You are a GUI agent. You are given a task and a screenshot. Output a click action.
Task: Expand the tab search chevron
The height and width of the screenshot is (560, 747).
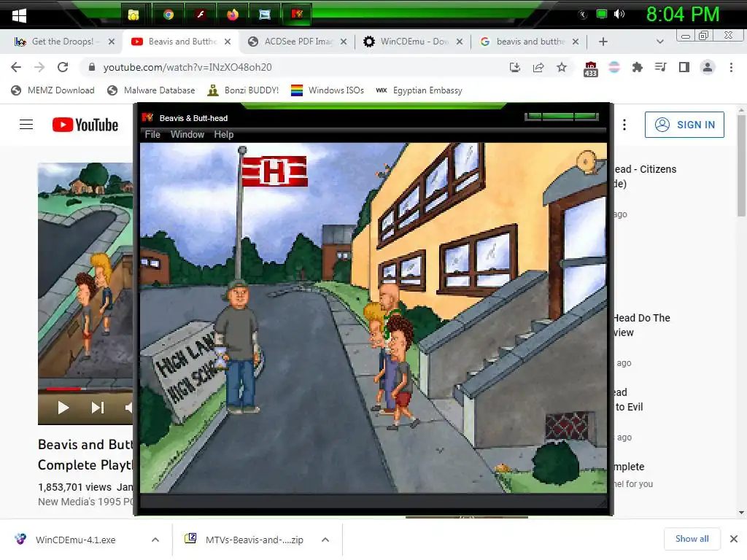(x=659, y=42)
